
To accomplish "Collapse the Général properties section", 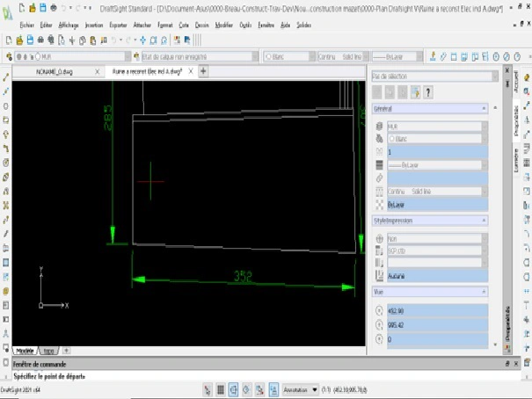I will 484,108.
